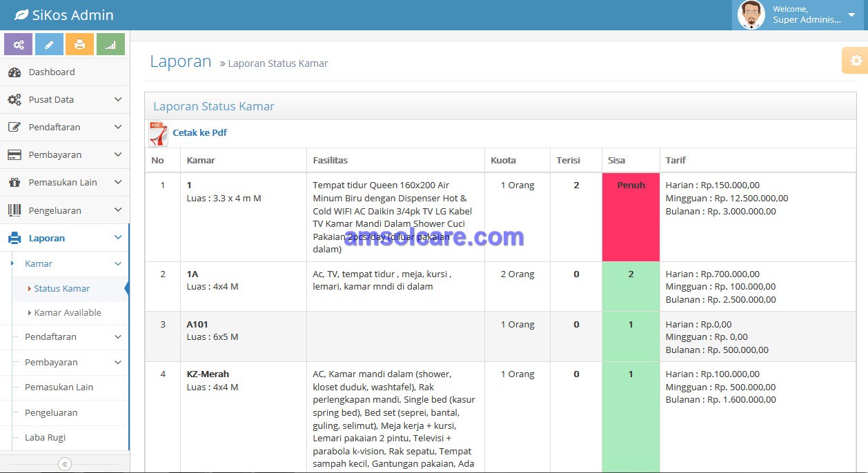Click the Pendaftaran edit icon in sidebar

coord(14,127)
